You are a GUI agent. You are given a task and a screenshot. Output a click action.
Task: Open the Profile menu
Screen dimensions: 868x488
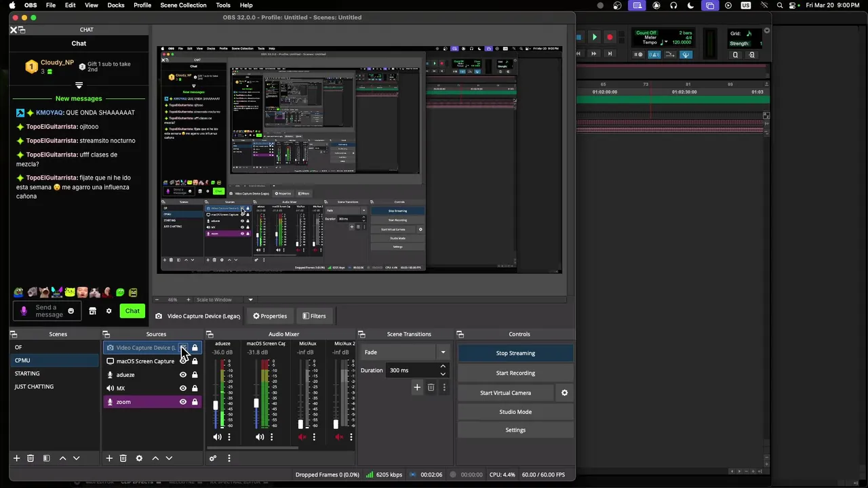(142, 5)
